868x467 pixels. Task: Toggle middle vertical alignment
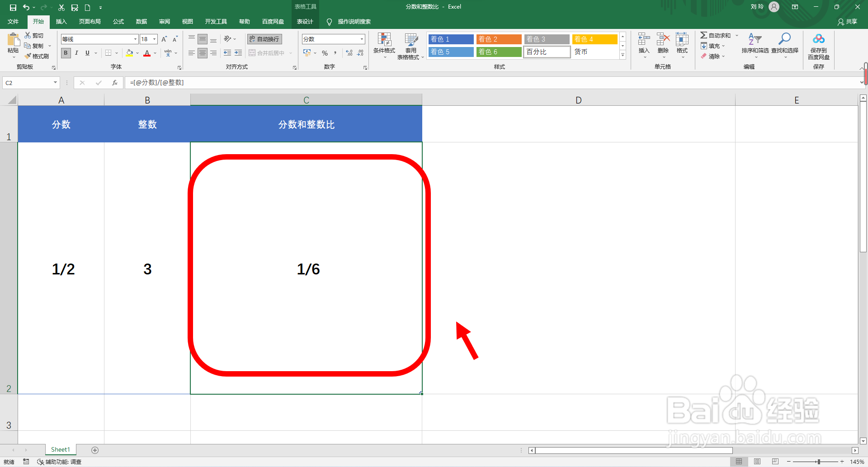203,39
